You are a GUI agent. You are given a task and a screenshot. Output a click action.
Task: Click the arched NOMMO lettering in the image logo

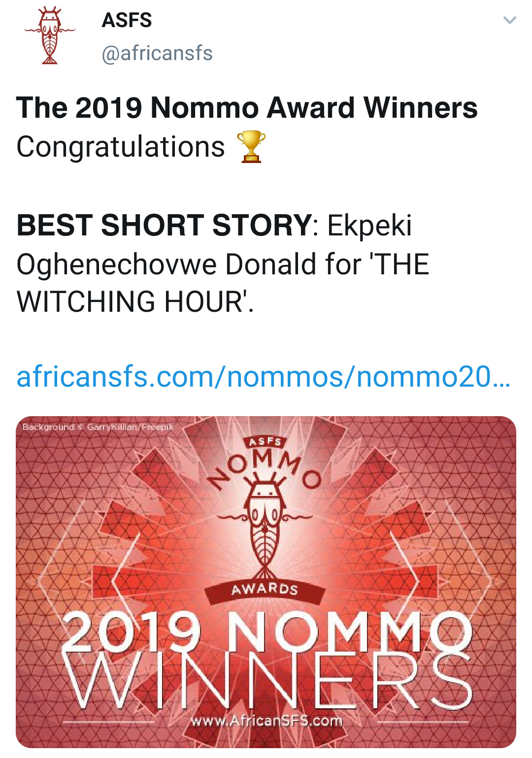[265, 465]
